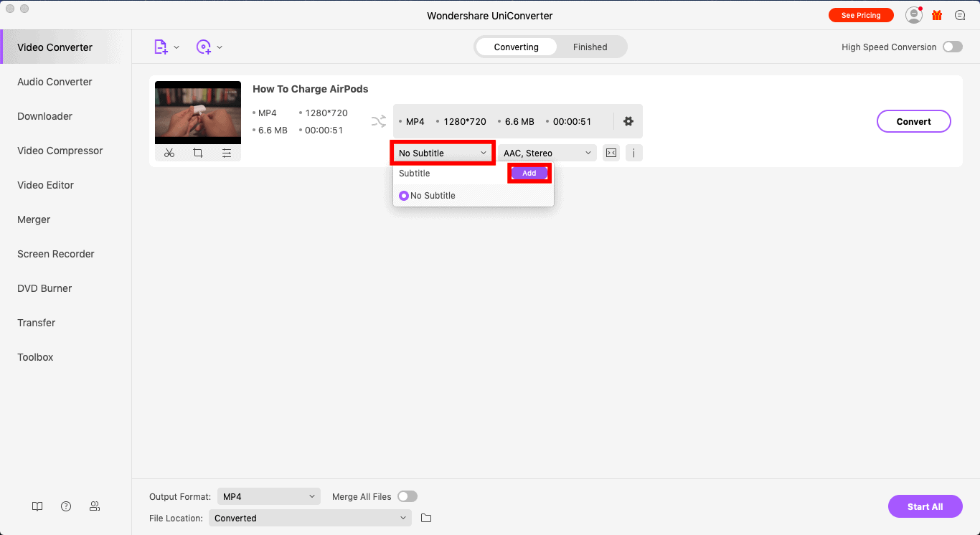Click the media info icon

[x=633, y=153]
